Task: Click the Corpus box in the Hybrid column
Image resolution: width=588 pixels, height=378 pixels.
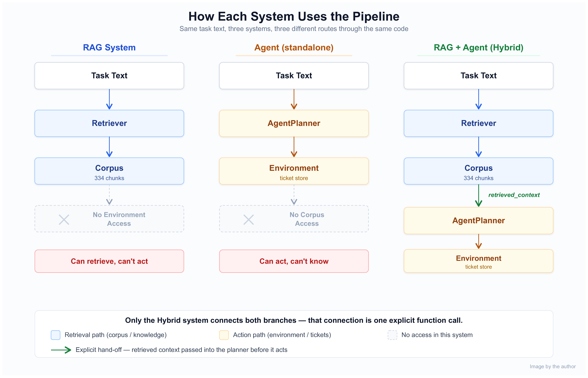Action: coord(479,171)
